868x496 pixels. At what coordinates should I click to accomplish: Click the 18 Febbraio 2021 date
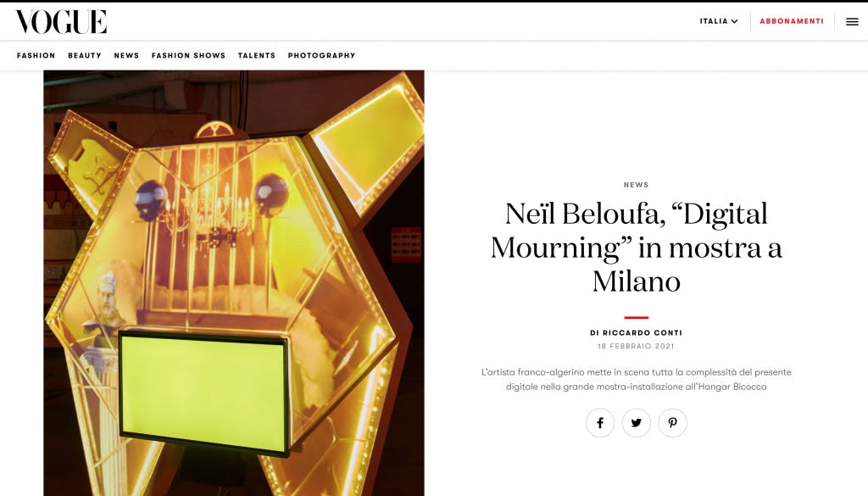pyautogui.click(x=636, y=346)
